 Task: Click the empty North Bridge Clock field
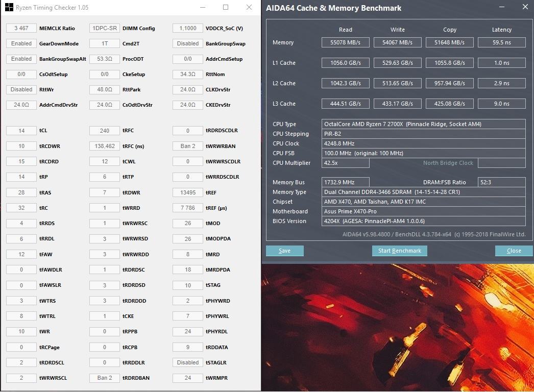[x=502, y=163]
